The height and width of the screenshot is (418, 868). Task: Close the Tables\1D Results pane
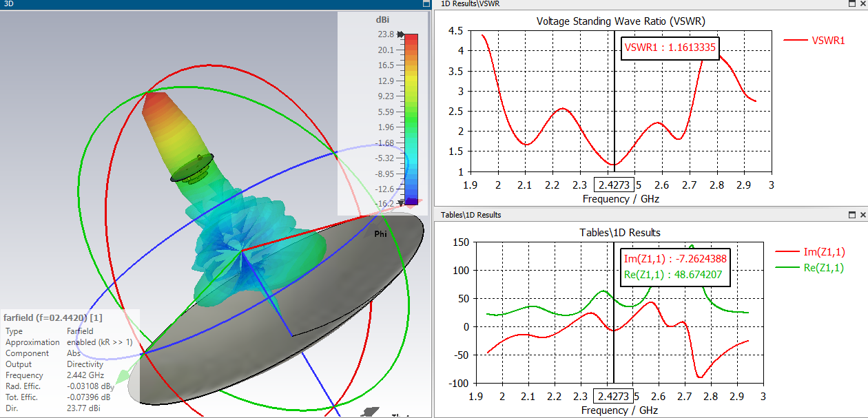(x=862, y=215)
